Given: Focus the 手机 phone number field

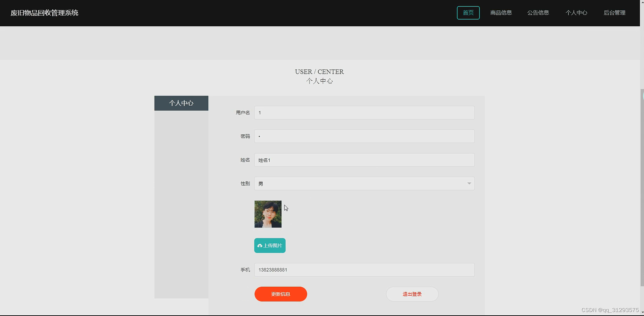Looking at the screenshot, I should point(364,270).
